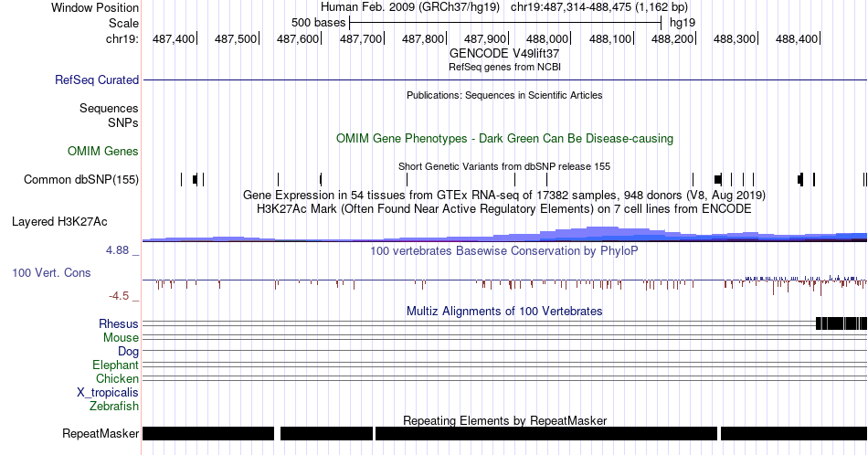Click the OMIM Gene Phenotypes green title
Viewport: 868px width, 455px height.
pyautogui.click(x=504, y=138)
